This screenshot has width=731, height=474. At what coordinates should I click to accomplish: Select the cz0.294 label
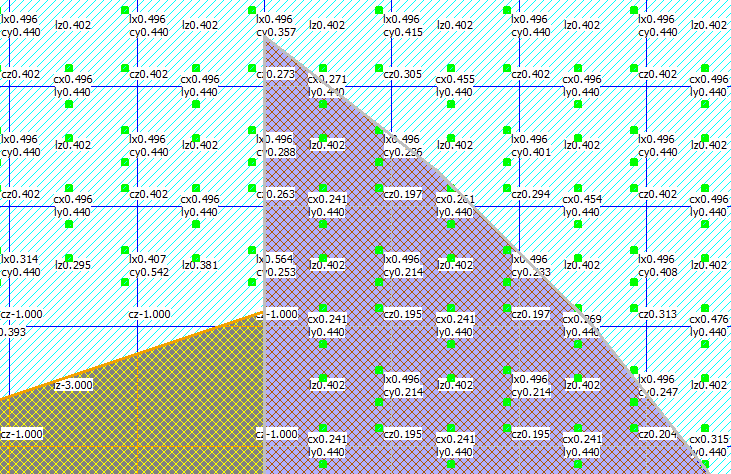(x=531, y=194)
